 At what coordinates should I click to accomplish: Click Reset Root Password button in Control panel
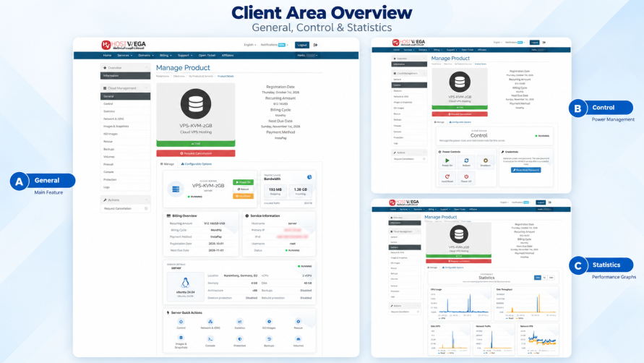pyautogui.click(x=525, y=170)
